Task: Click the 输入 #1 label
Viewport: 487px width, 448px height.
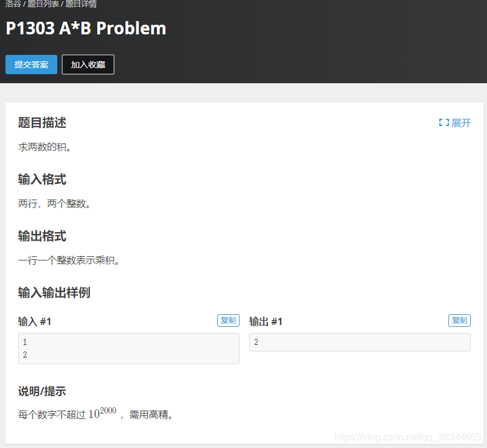Action: point(34,321)
